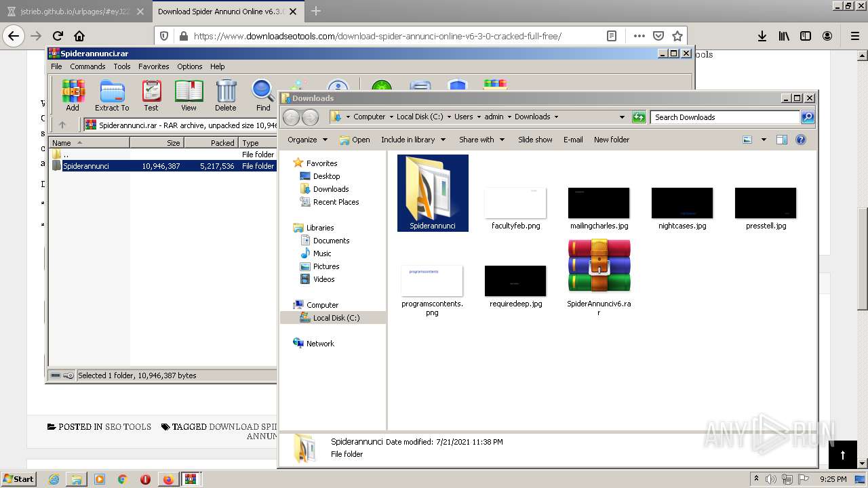Click the View icon in WinRAR toolbar
The height and width of the screenshot is (488, 868).
(189, 96)
